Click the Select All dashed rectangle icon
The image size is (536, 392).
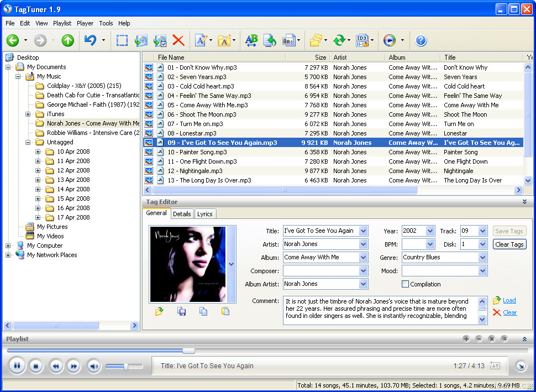tap(122, 40)
